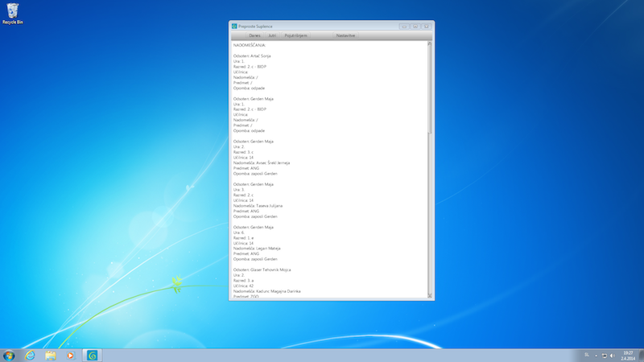Click the Show desktop button
The image size is (644, 362).
pyautogui.click(x=642, y=355)
